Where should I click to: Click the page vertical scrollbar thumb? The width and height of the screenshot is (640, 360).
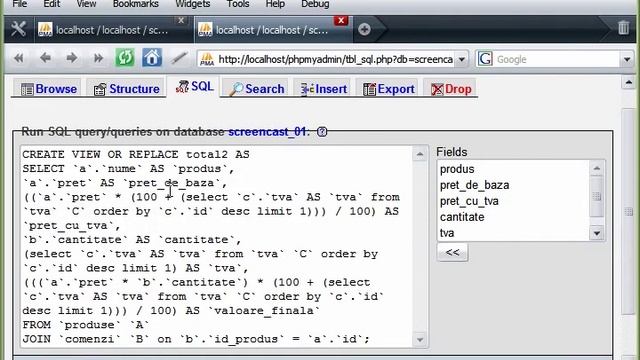(x=629, y=211)
